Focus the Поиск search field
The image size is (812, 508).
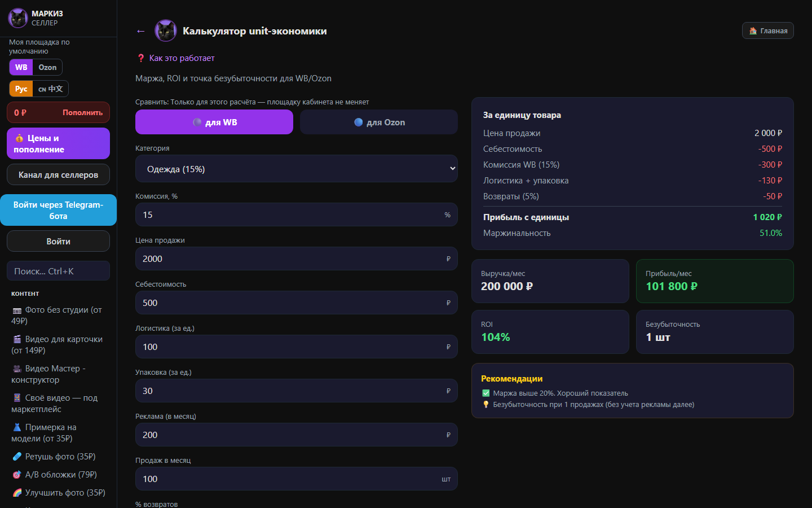(x=58, y=271)
